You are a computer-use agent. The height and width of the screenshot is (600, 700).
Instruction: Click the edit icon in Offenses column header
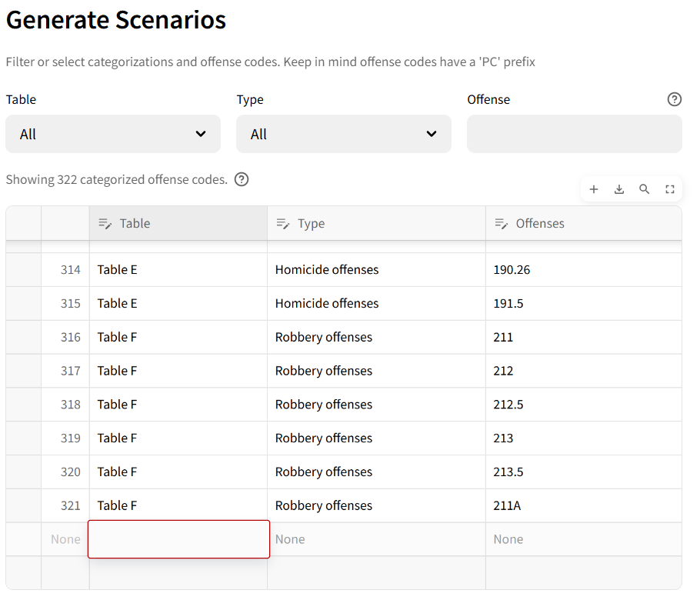click(501, 224)
